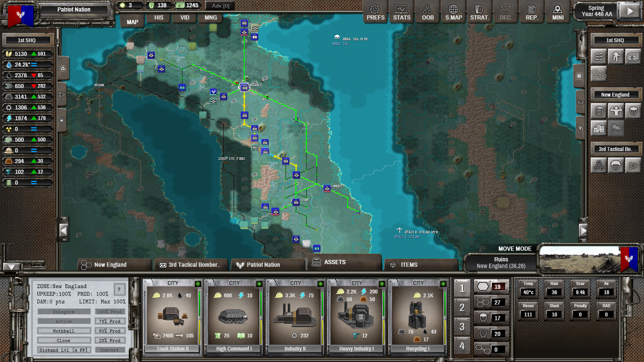The image size is (644, 362).
Task: Toggle the Heavy Industry I green status light
Action: pyautogui.click(x=382, y=284)
